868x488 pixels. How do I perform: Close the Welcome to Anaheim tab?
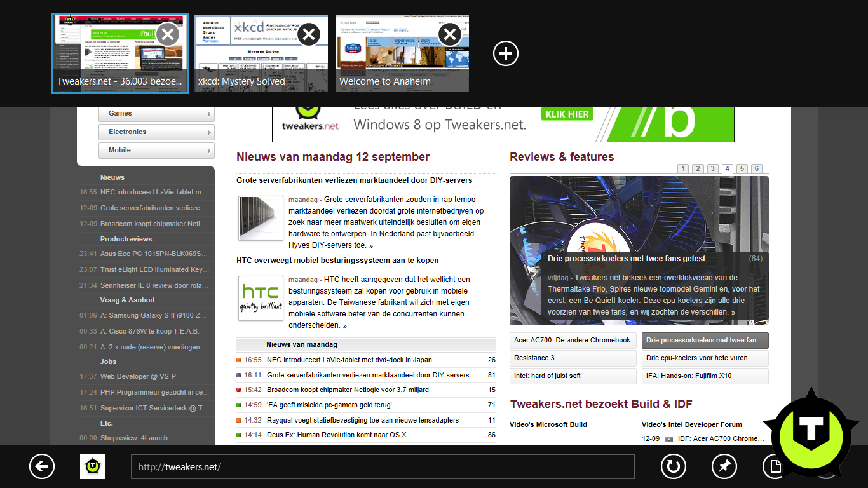tap(450, 34)
